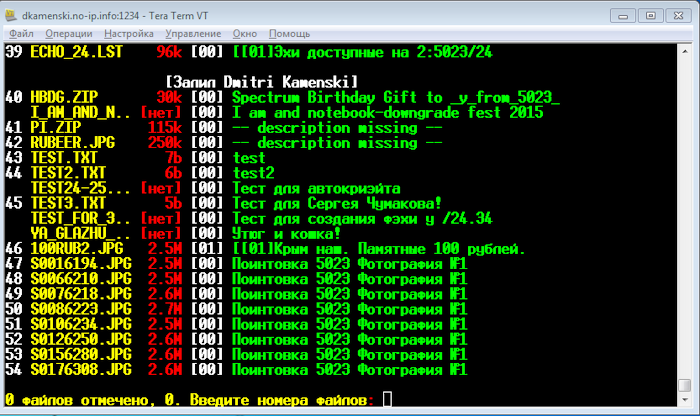700x416 pixels.
Task: Click the S0176308.JPG file name
Action: click(x=81, y=368)
